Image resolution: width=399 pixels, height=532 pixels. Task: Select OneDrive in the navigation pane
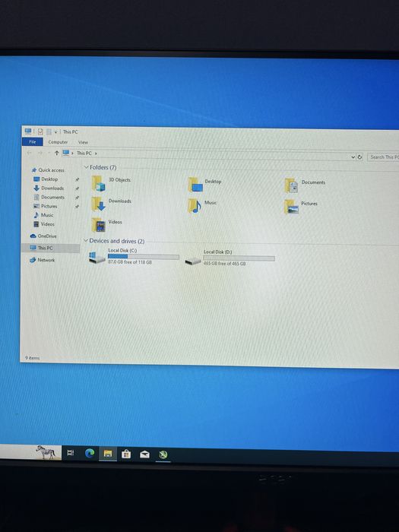47,236
